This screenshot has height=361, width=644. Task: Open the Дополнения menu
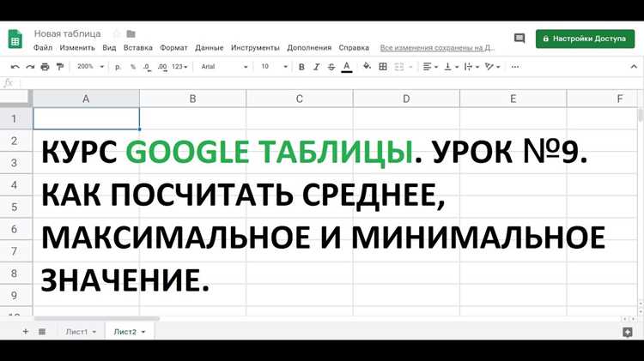pos(309,48)
